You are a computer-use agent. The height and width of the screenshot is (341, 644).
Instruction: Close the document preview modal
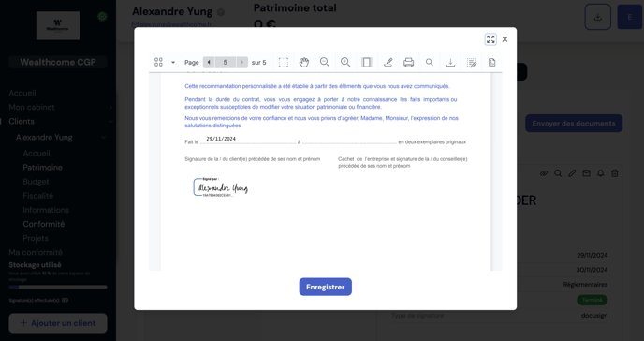point(505,39)
